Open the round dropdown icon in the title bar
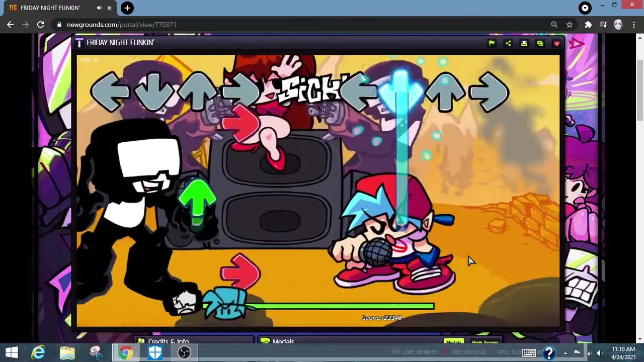 [x=585, y=8]
